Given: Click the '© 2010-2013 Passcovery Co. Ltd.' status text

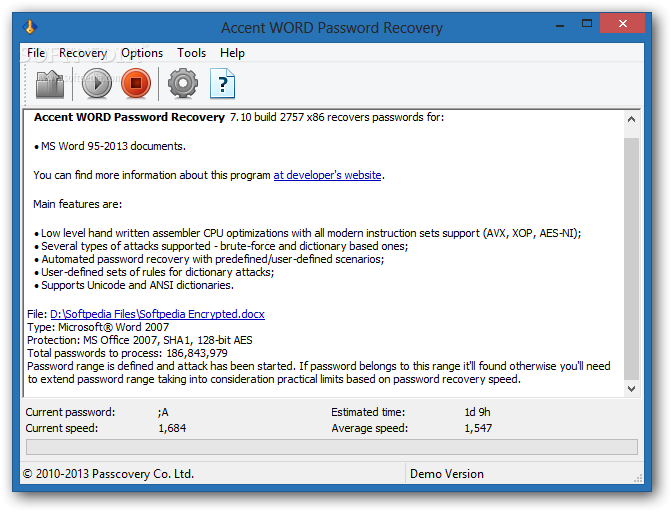Looking at the screenshot, I should point(108,474).
